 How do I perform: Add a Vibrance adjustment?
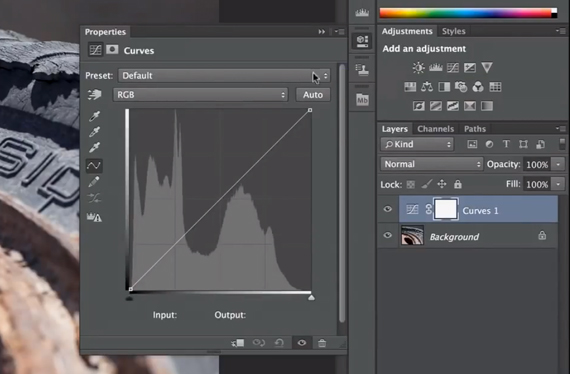[x=487, y=67]
